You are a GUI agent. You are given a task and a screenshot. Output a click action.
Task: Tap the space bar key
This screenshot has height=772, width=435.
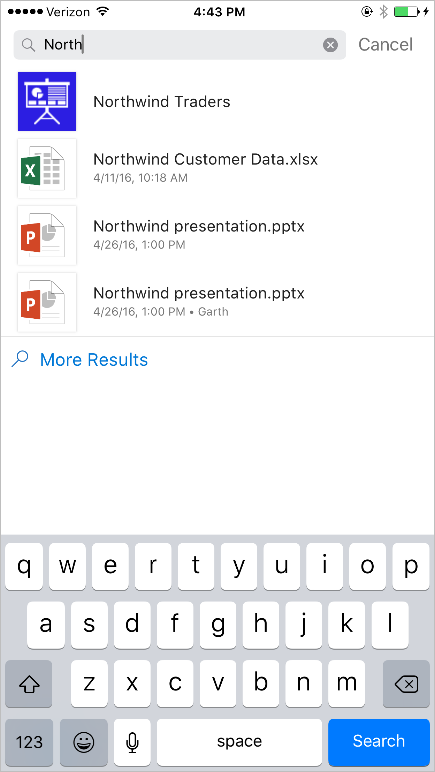(239, 740)
